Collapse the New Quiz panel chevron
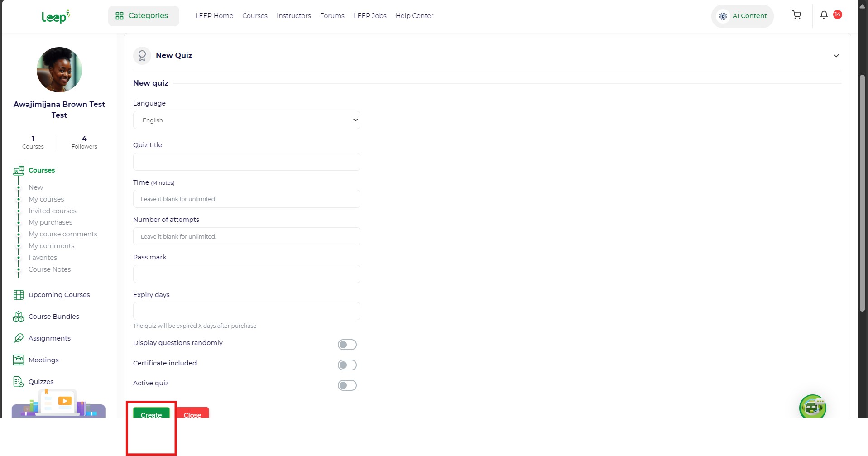This screenshot has height=456, width=868. (836, 56)
